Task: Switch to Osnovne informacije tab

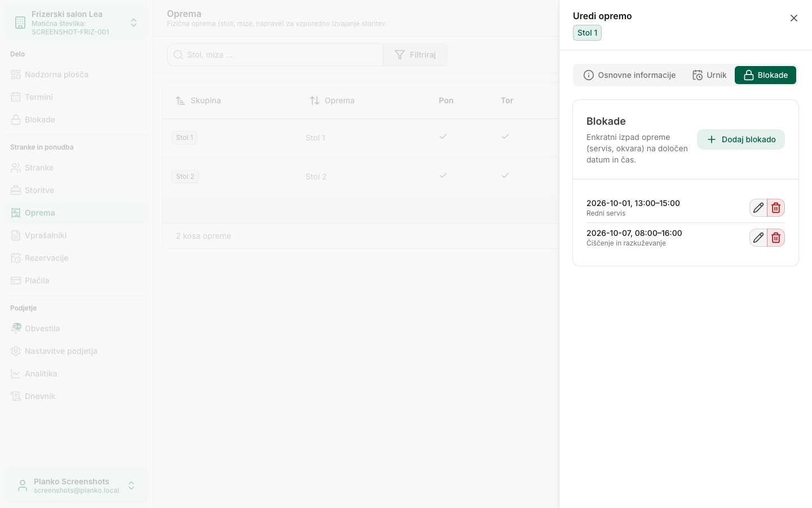Action: [629, 75]
